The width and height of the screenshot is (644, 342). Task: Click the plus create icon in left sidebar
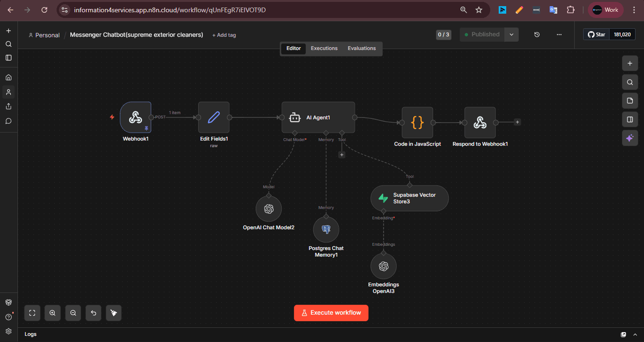tap(8, 31)
